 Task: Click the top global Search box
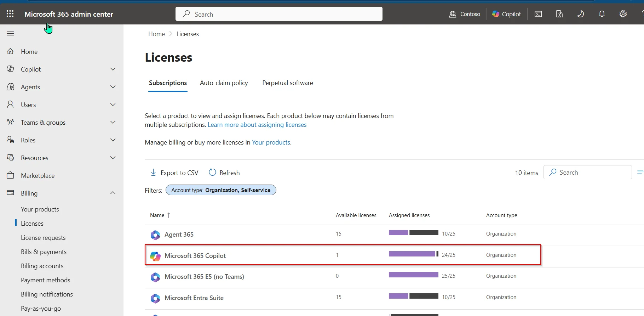coord(279,14)
